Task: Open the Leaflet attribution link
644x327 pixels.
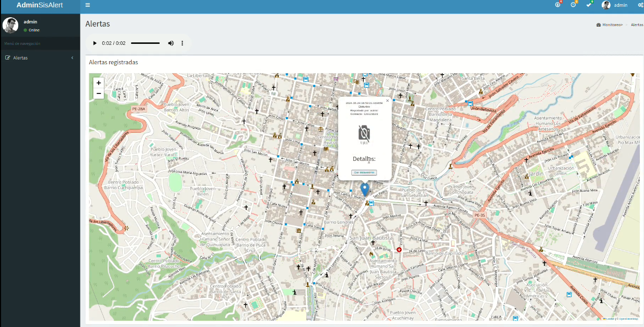Action: [610, 318]
